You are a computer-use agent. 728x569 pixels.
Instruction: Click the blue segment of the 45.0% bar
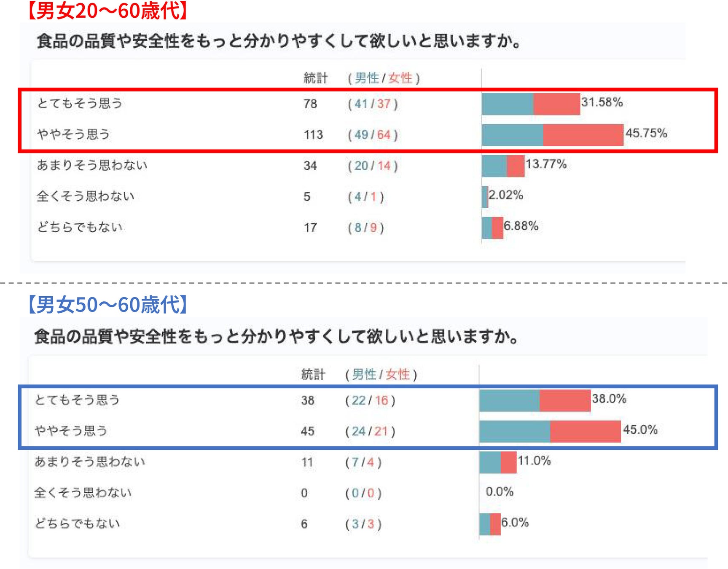point(515,431)
